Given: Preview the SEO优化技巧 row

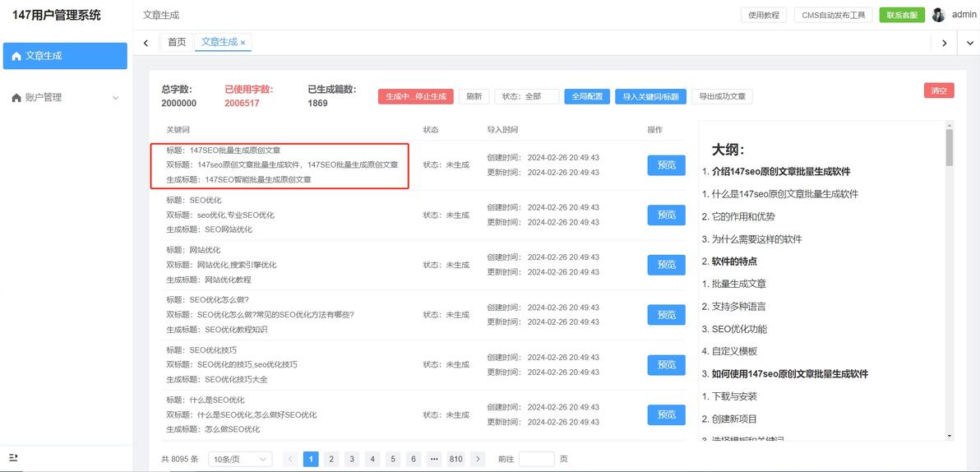Looking at the screenshot, I should tap(666, 364).
